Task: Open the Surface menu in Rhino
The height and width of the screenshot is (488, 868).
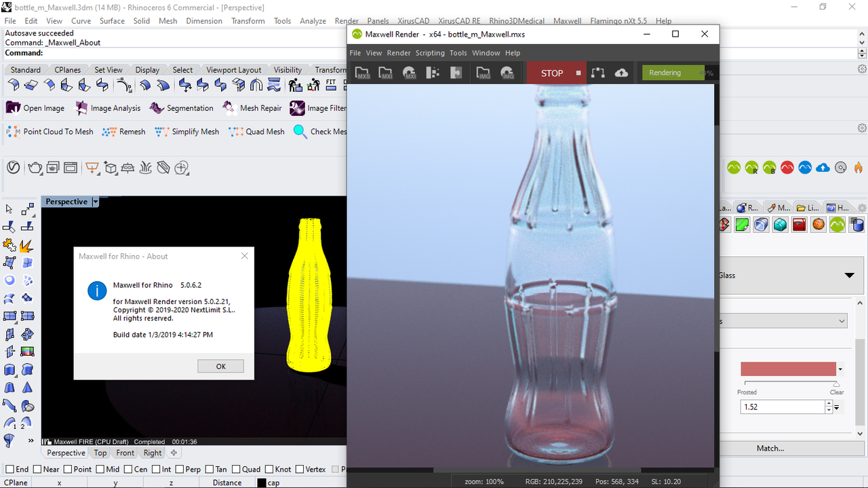Action: click(x=113, y=21)
